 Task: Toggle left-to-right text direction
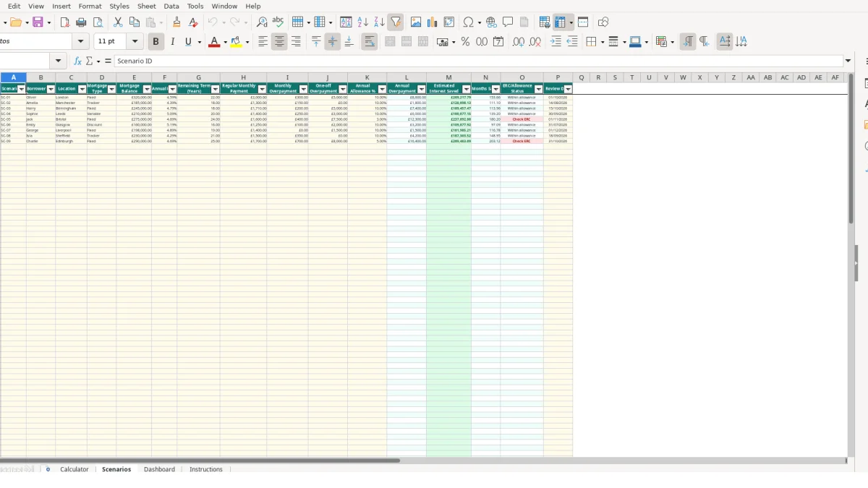(688, 42)
